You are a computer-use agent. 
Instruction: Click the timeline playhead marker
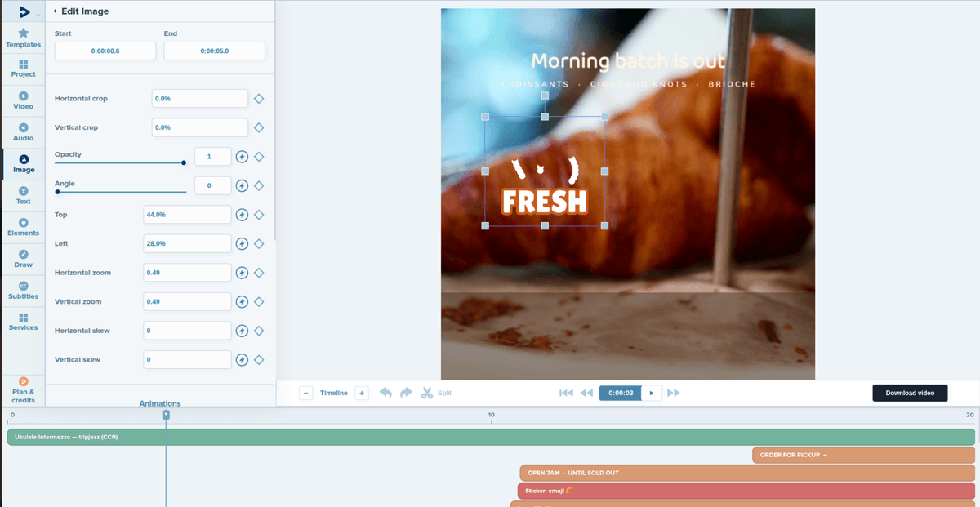coord(166,415)
